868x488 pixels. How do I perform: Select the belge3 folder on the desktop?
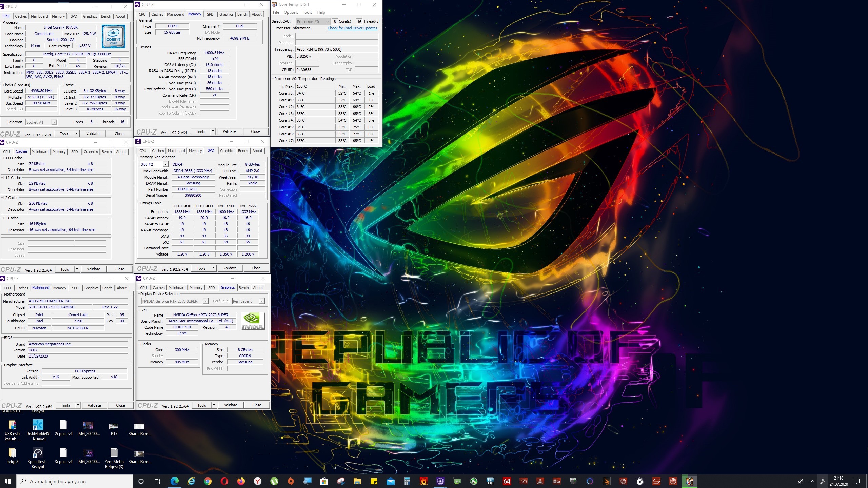point(12,455)
